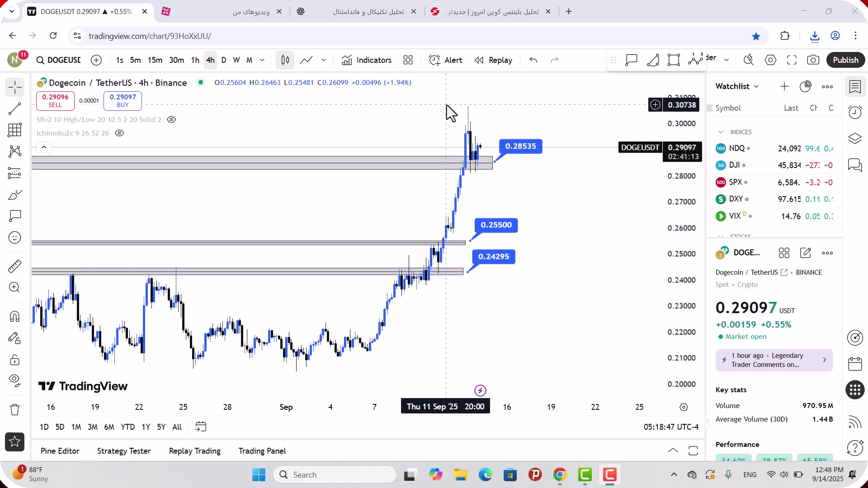Open the Fibonacci/Gann tools group

click(15, 130)
